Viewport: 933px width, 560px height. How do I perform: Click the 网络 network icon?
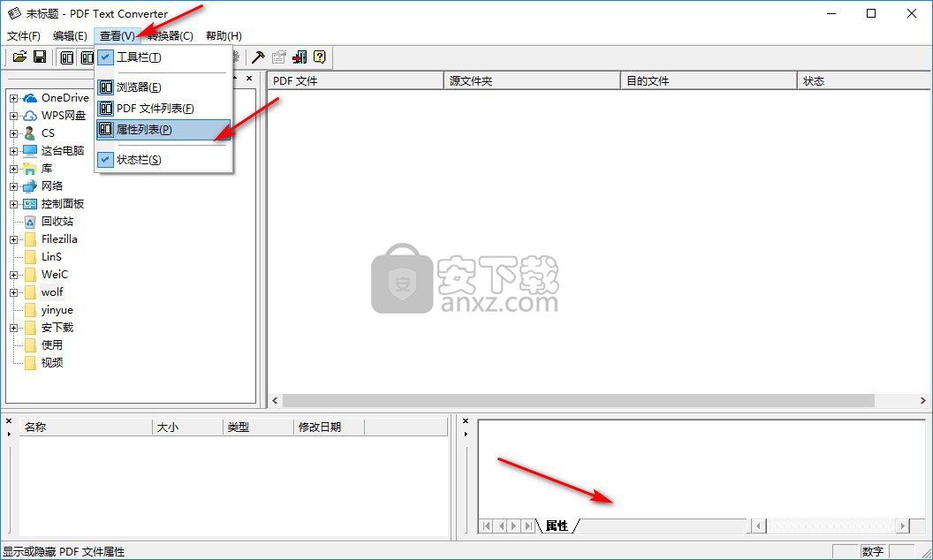coord(30,186)
